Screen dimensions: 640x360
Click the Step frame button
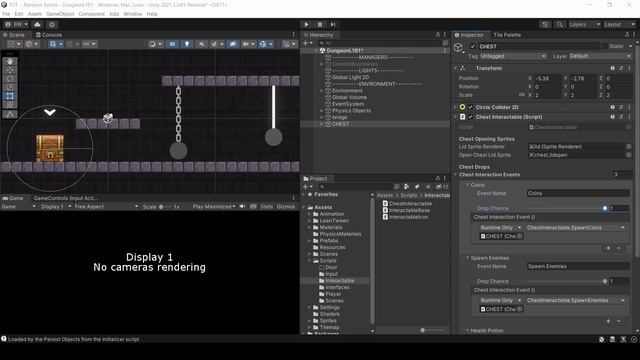pos(333,24)
